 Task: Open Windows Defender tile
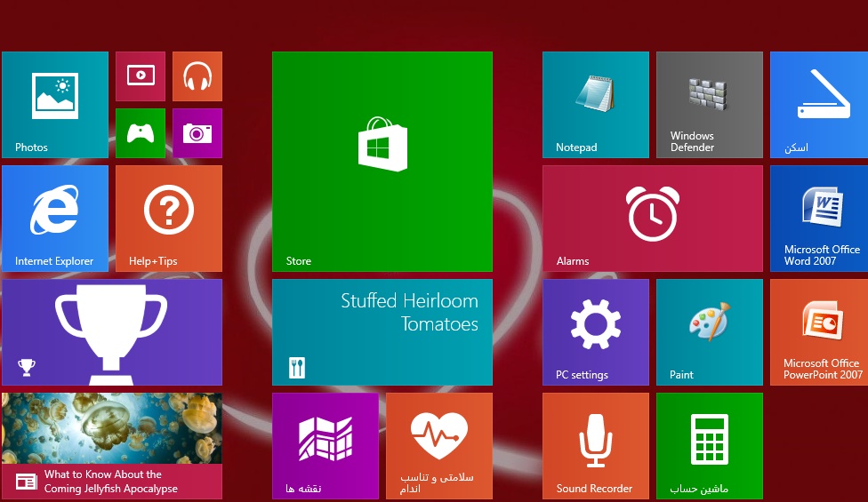coord(710,105)
